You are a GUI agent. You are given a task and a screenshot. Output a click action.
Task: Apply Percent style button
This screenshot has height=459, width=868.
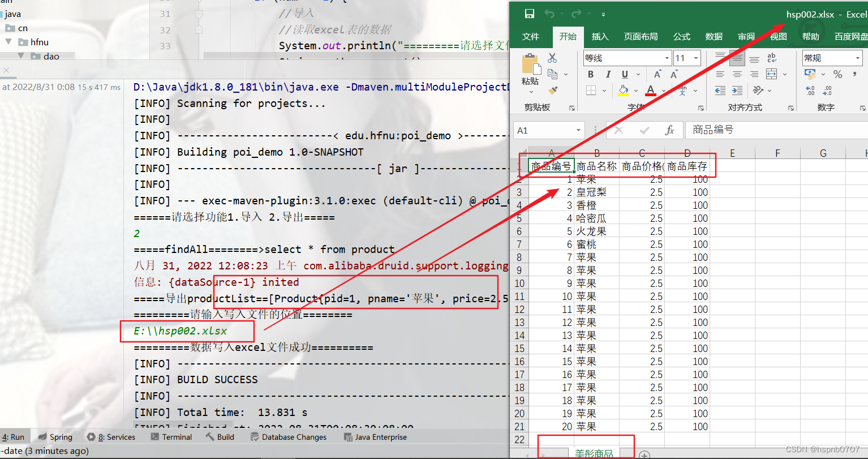tap(838, 74)
